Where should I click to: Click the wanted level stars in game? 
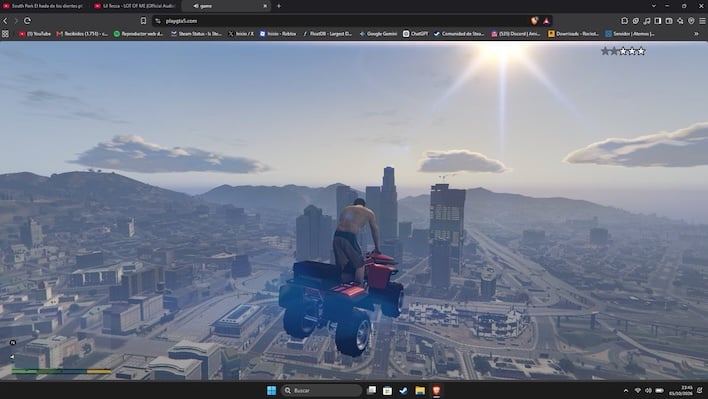[x=623, y=51]
